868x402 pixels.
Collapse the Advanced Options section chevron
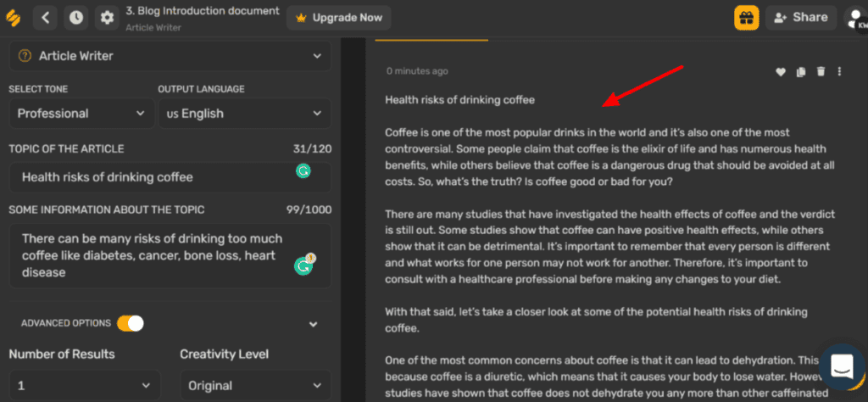coord(313,324)
